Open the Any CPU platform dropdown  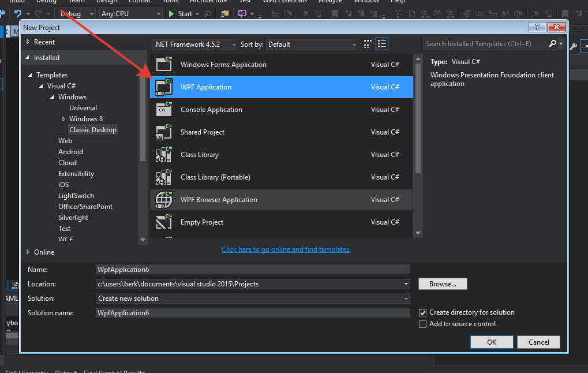[130, 14]
